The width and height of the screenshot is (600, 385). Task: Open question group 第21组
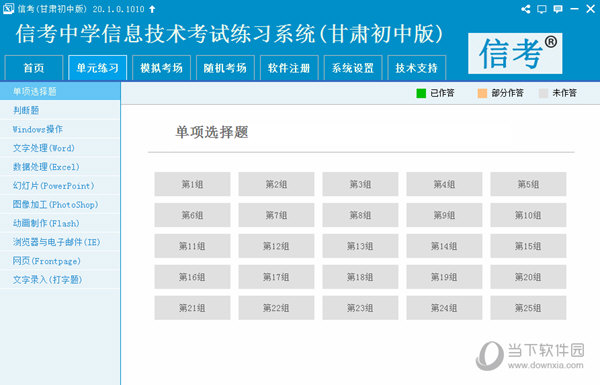192,308
